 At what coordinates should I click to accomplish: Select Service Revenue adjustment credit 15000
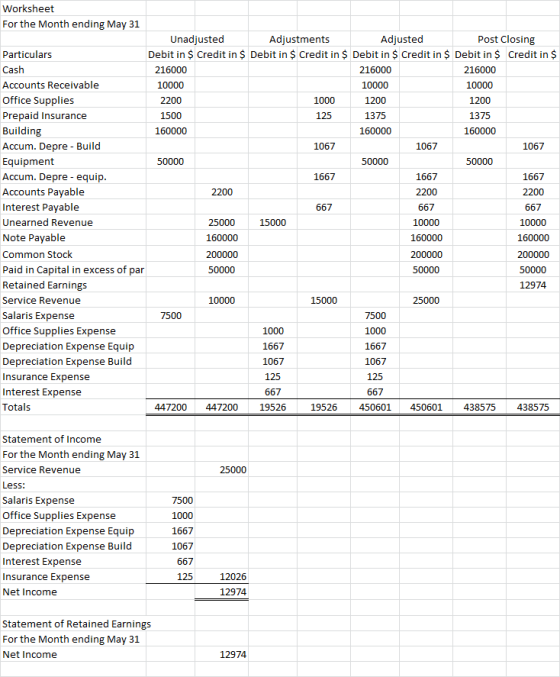click(x=324, y=301)
